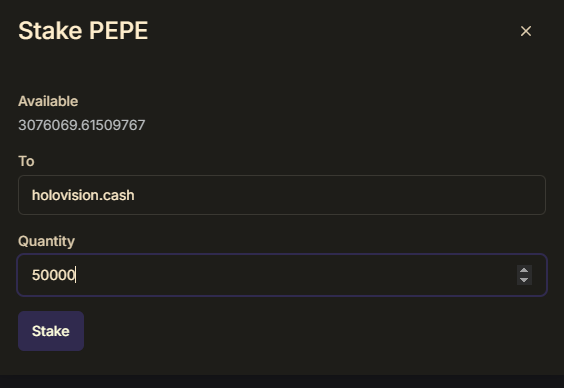Screen dimensions: 564x388
Task: Submit the stake of 50000 PEPE
Action: [x=51, y=331]
